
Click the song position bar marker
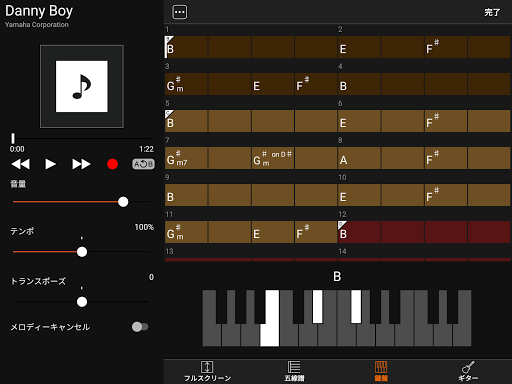[13, 138]
